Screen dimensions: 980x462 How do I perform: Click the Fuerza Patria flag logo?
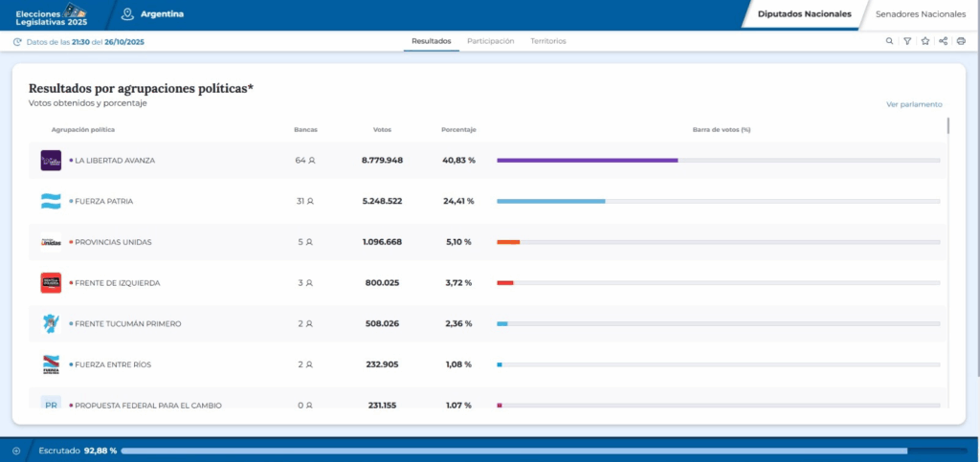[x=51, y=201]
